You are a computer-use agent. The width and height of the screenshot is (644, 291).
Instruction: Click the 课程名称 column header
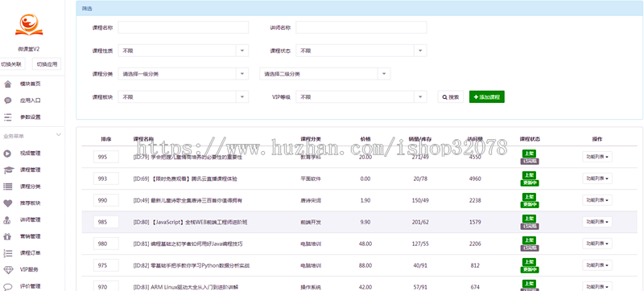tap(143, 139)
